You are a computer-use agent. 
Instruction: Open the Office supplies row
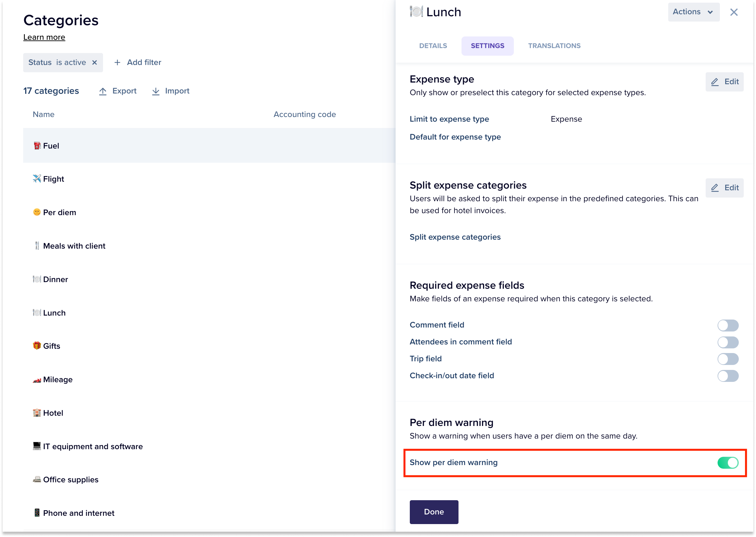(x=209, y=480)
